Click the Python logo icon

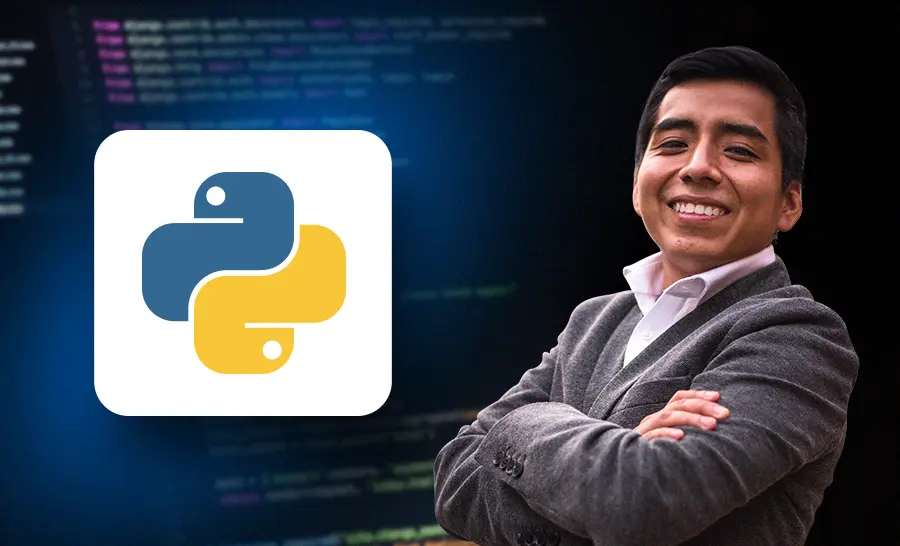click(243, 273)
